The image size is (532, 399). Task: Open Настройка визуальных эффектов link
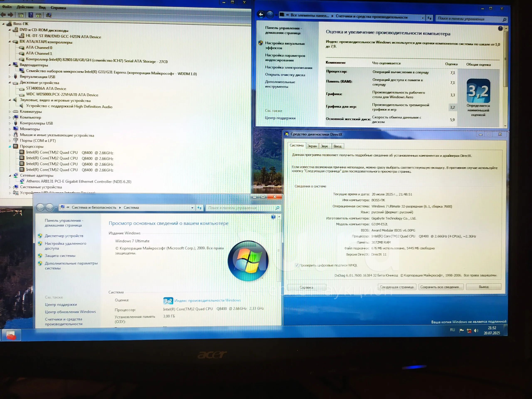tap(284, 46)
